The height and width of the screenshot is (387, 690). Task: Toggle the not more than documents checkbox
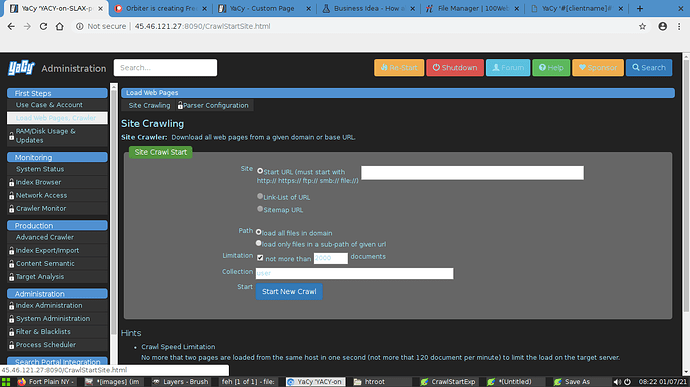point(260,258)
